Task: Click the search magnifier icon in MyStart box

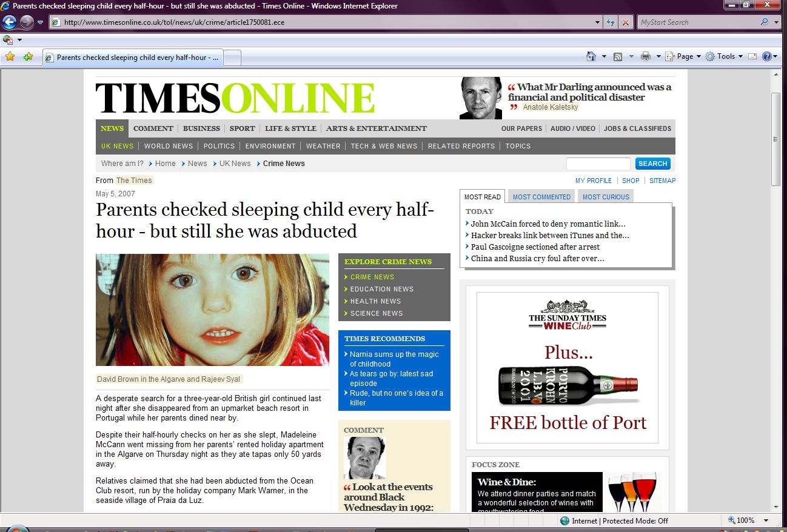Action: click(764, 22)
